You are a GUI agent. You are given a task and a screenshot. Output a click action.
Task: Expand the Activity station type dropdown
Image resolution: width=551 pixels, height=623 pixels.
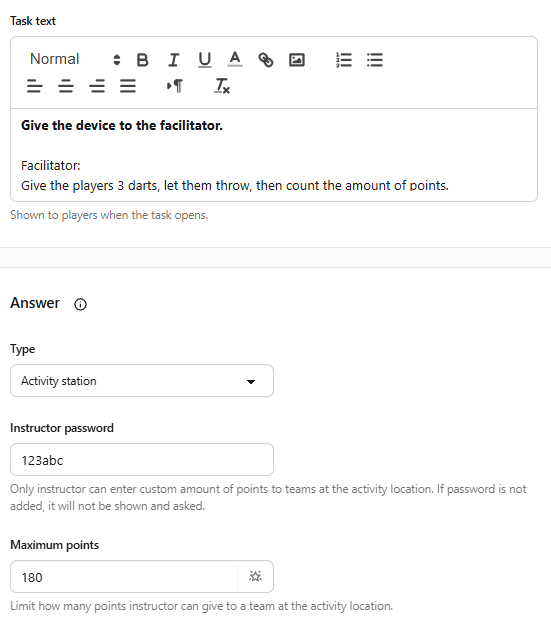point(142,381)
